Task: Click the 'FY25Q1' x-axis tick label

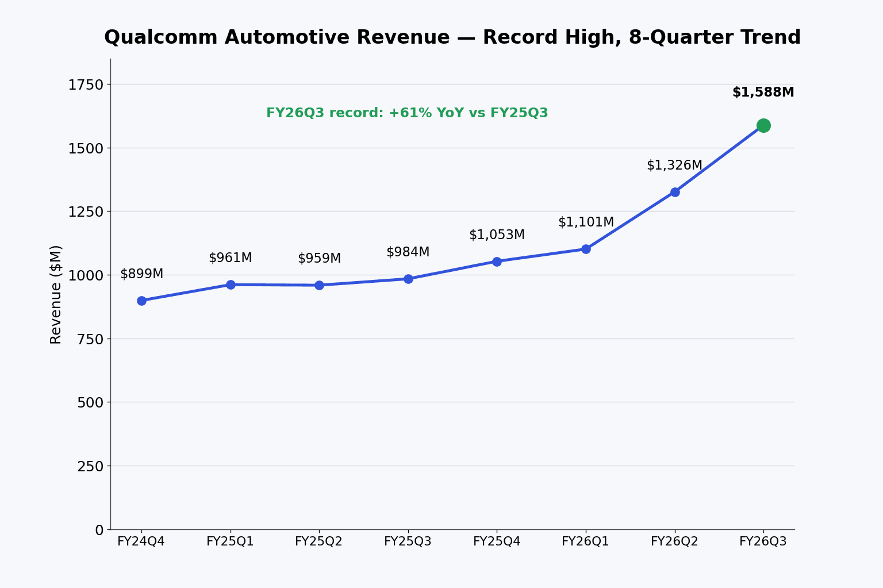Action: [x=231, y=541]
